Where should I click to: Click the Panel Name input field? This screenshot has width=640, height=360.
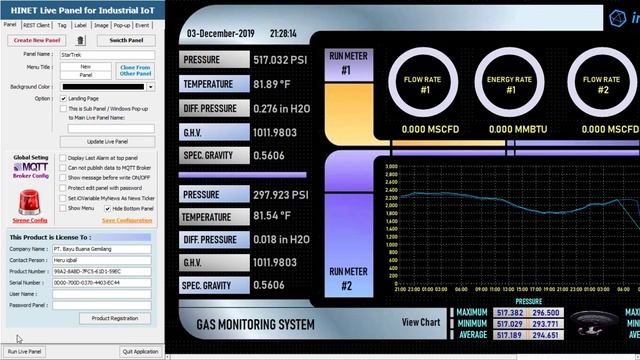tap(107, 55)
